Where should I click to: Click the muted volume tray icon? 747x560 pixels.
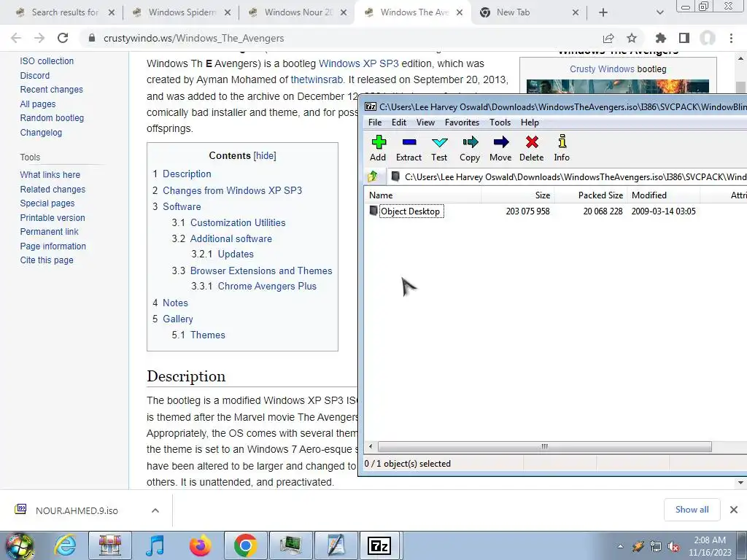tap(673, 547)
